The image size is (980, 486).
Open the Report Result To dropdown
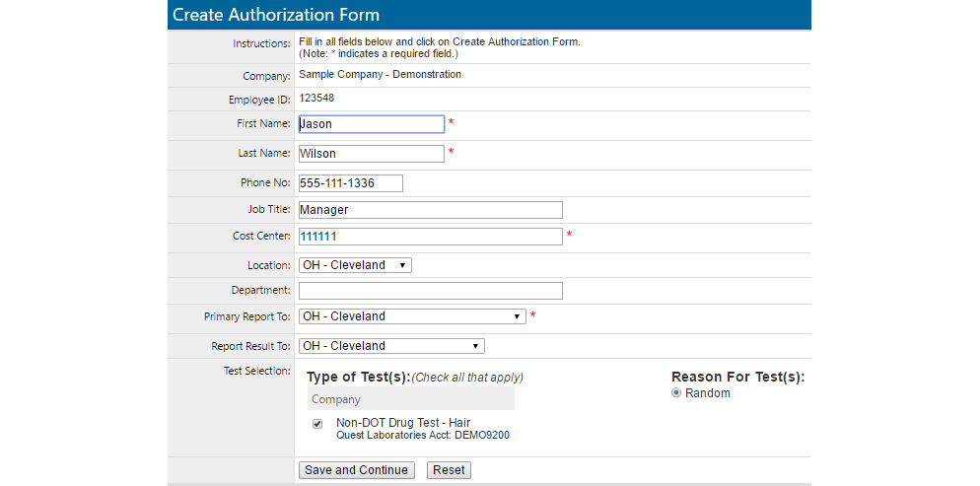pos(391,346)
